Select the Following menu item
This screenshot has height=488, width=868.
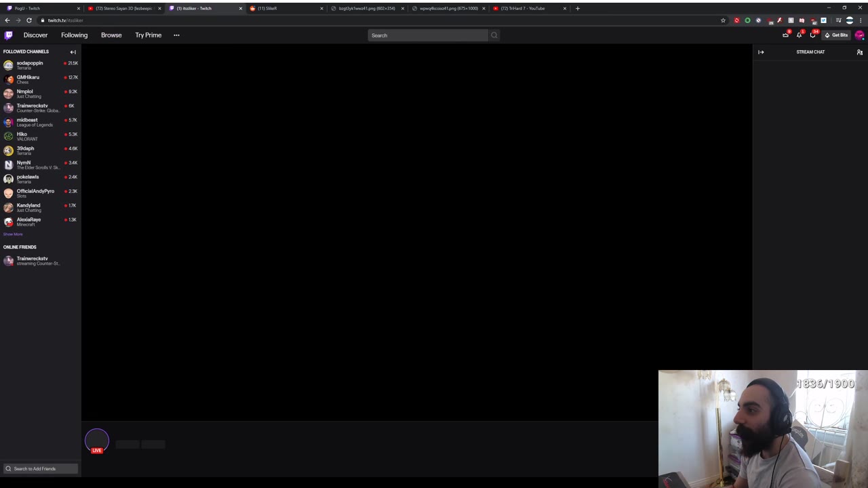74,35
